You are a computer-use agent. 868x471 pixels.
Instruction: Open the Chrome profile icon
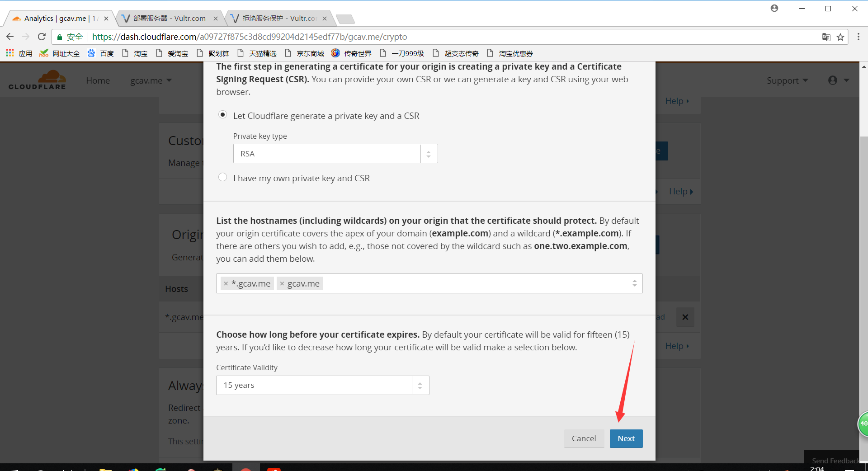(774, 8)
